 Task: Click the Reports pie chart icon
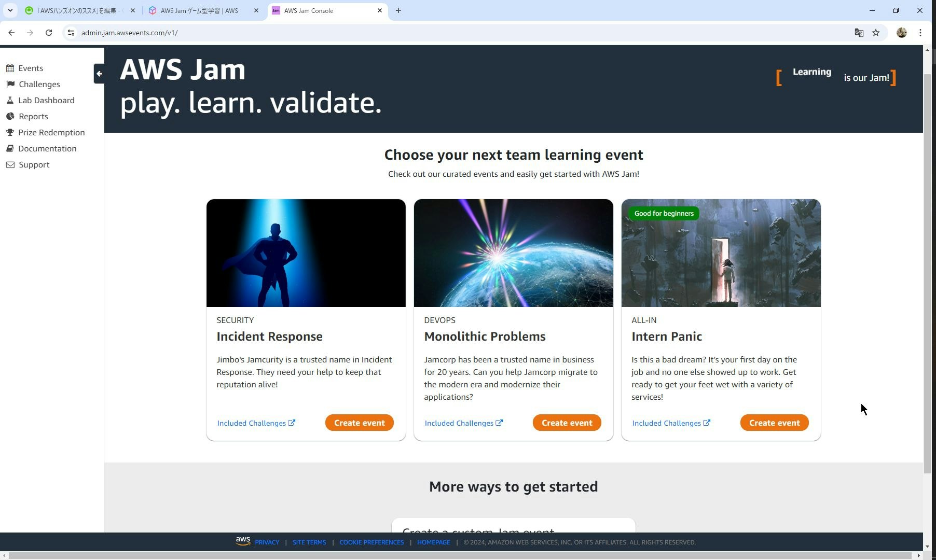10,116
